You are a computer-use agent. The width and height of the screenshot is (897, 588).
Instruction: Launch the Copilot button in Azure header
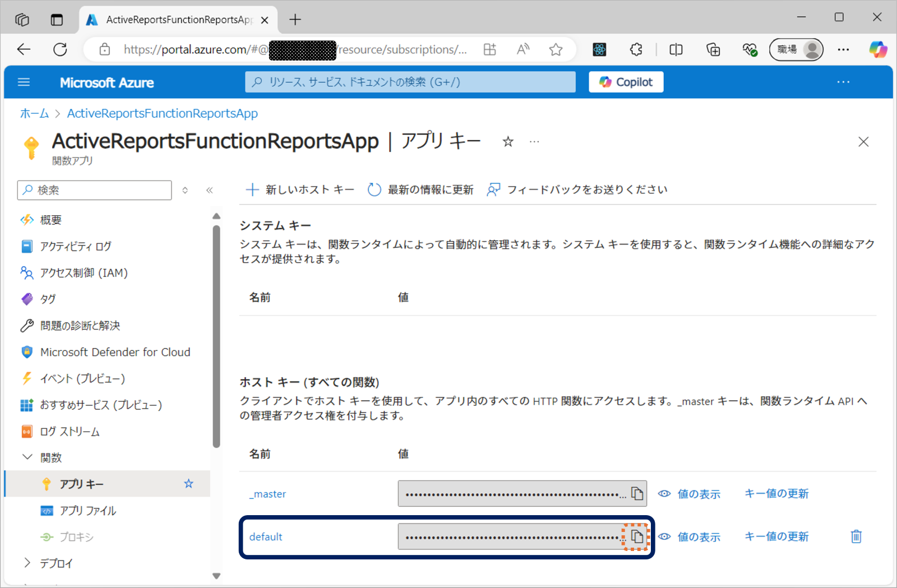pos(626,82)
